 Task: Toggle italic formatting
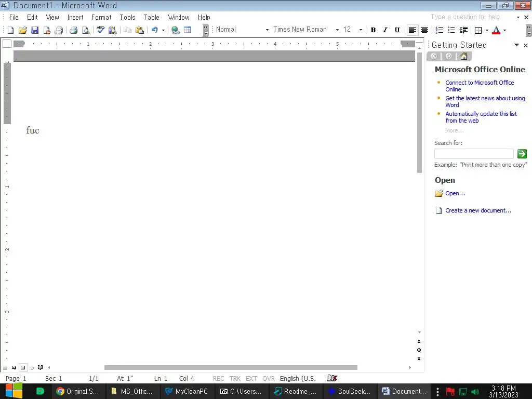click(x=385, y=30)
